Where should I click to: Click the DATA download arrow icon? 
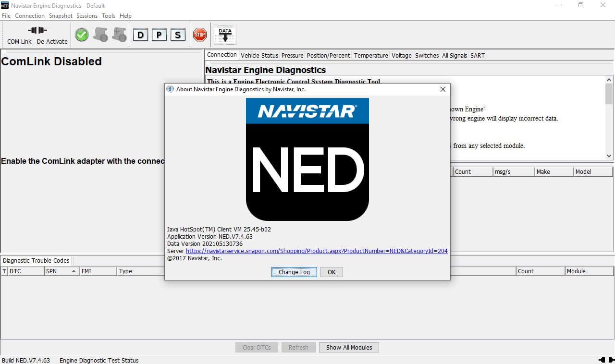225,35
